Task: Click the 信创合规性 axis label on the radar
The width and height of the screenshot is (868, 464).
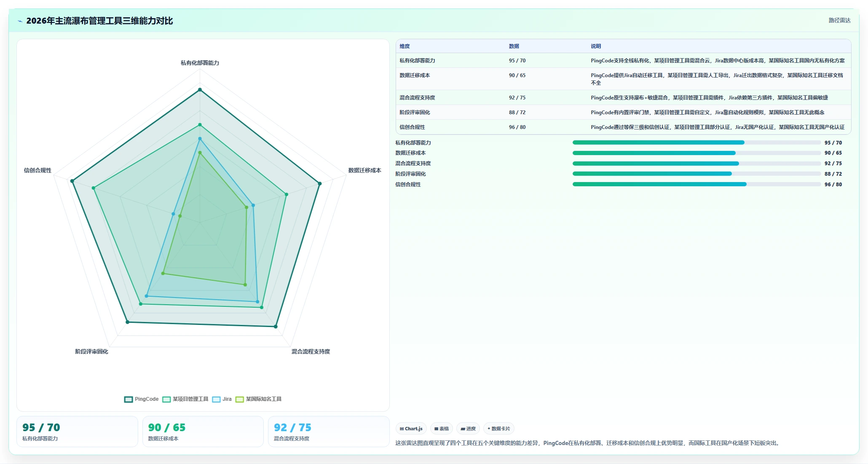Action: tap(38, 170)
